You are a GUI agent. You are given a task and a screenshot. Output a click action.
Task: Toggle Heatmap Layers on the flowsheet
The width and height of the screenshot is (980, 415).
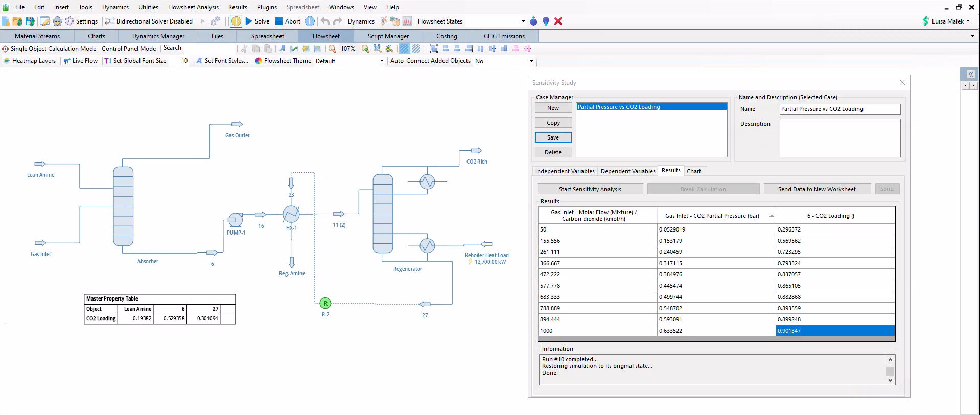(x=29, y=61)
